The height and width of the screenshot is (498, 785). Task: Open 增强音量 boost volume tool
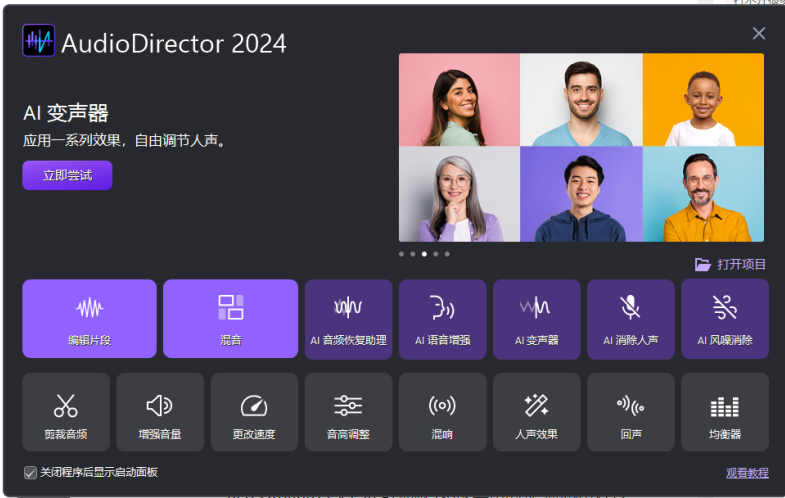click(x=160, y=412)
